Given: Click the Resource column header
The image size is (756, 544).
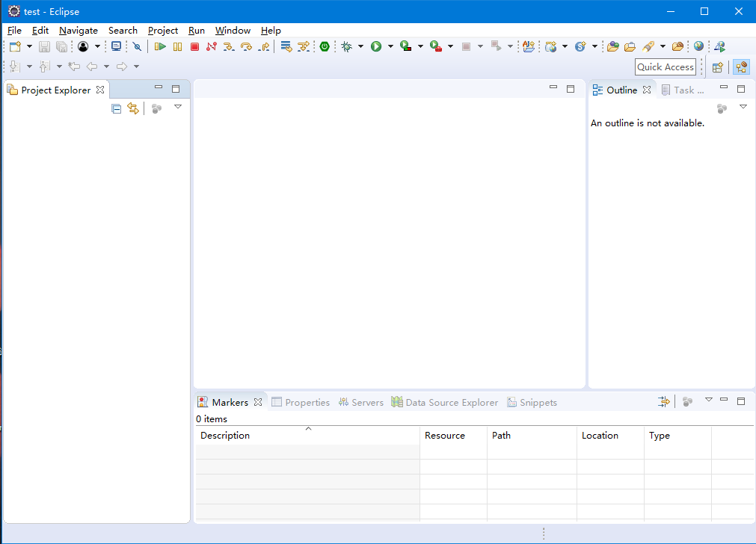Looking at the screenshot, I should 453,435.
